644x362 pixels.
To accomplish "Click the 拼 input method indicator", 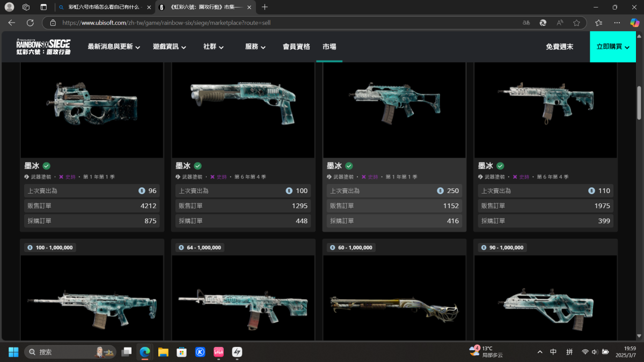I will [x=569, y=352].
